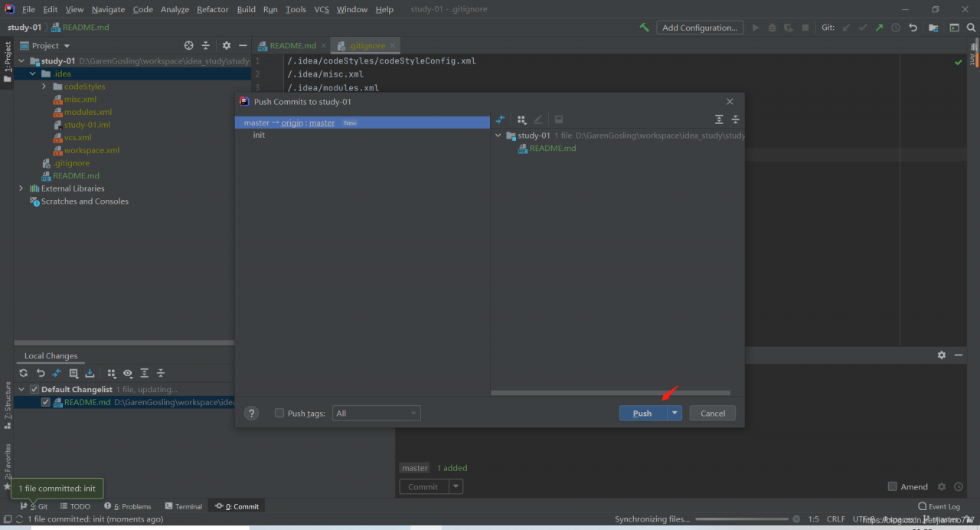Hide the Project panel with minus icon
Viewport: 980px width, 530px height.
click(x=243, y=46)
